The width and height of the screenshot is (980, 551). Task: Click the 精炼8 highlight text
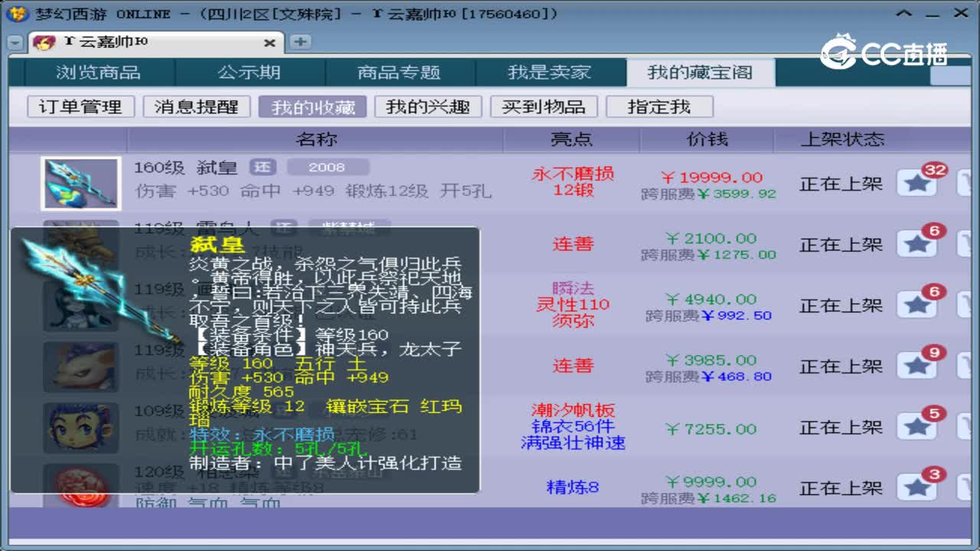point(573,487)
